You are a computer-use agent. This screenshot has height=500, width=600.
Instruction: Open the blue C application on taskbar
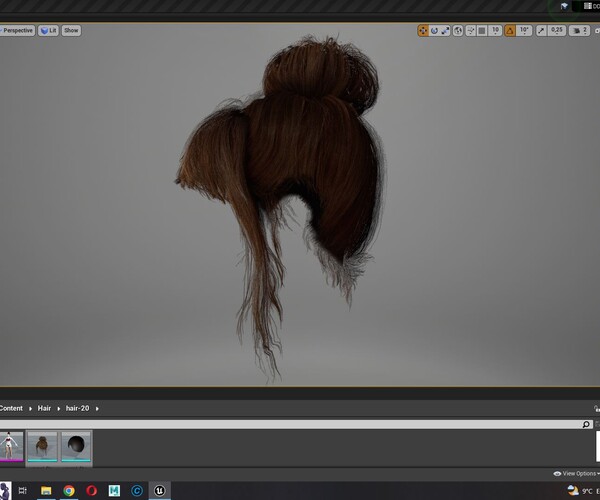pos(137,490)
